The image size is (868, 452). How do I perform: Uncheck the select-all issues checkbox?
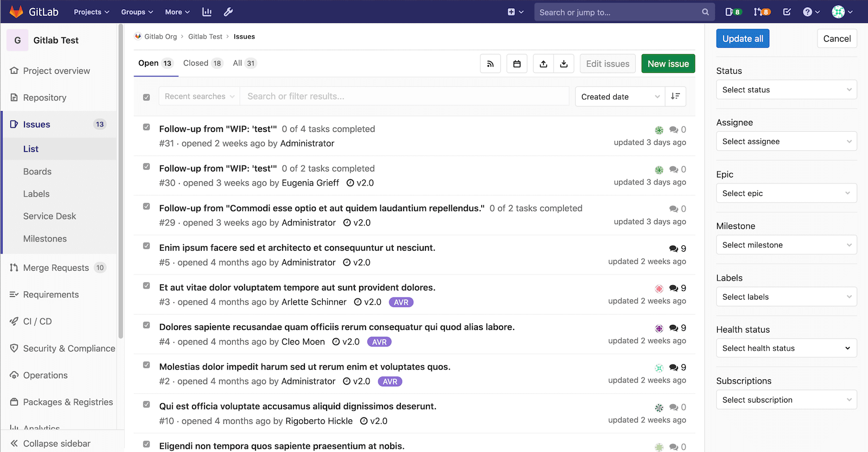[146, 97]
